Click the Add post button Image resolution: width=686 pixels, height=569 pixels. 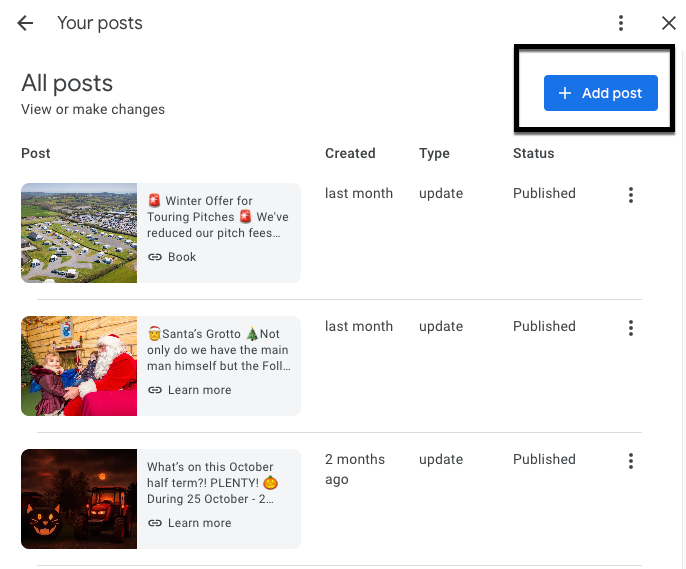coord(600,93)
